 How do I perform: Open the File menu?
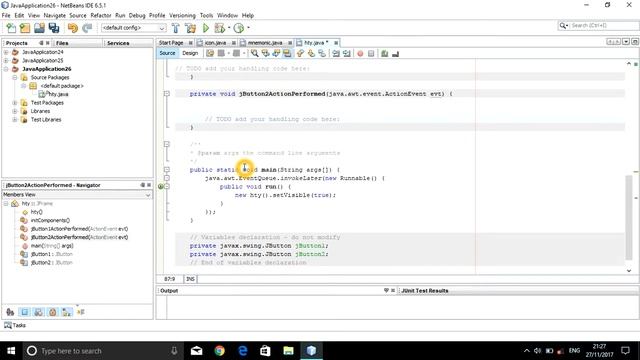click(x=6, y=16)
